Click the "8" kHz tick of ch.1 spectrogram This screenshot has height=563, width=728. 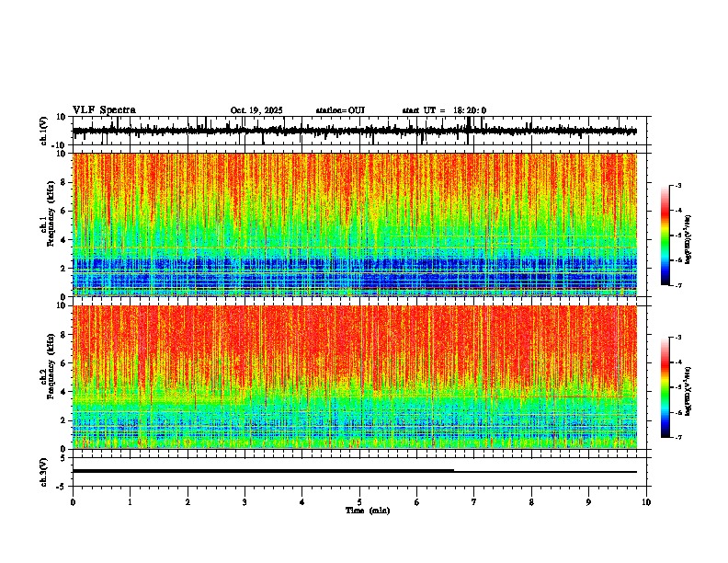point(63,182)
